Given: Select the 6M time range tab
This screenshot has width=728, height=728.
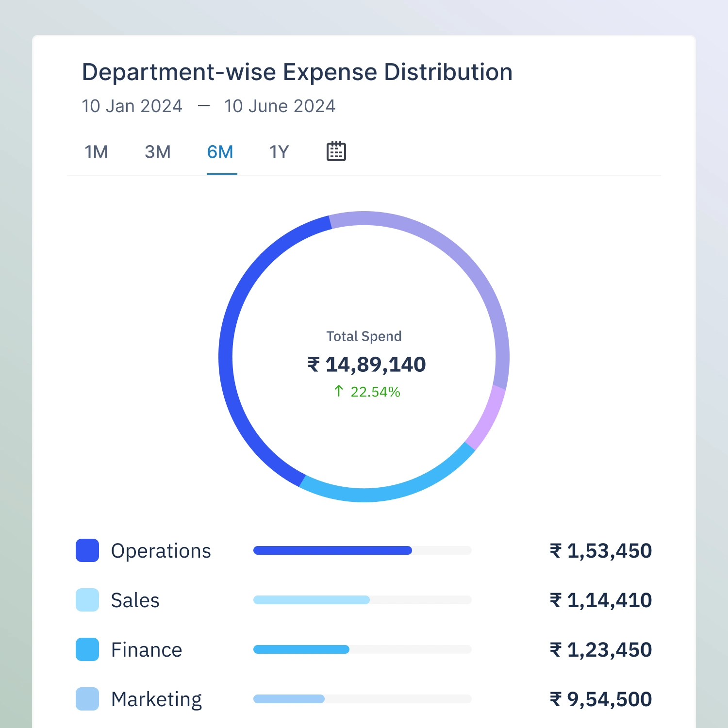Looking at the screenshot, I should click(x=220, y=152).
